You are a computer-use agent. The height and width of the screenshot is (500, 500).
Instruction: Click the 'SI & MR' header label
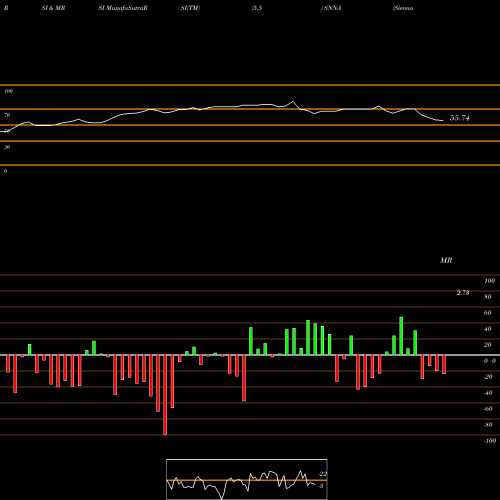tap(53, 8)
